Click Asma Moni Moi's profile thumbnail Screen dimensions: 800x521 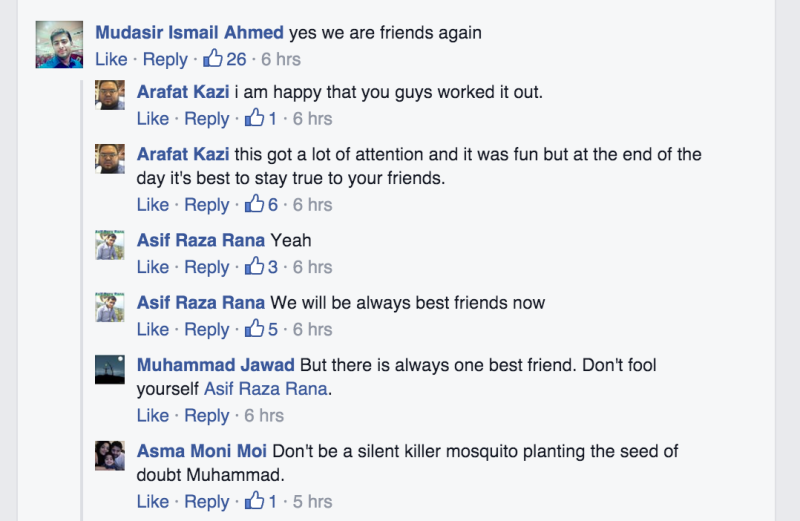point(110,455)
